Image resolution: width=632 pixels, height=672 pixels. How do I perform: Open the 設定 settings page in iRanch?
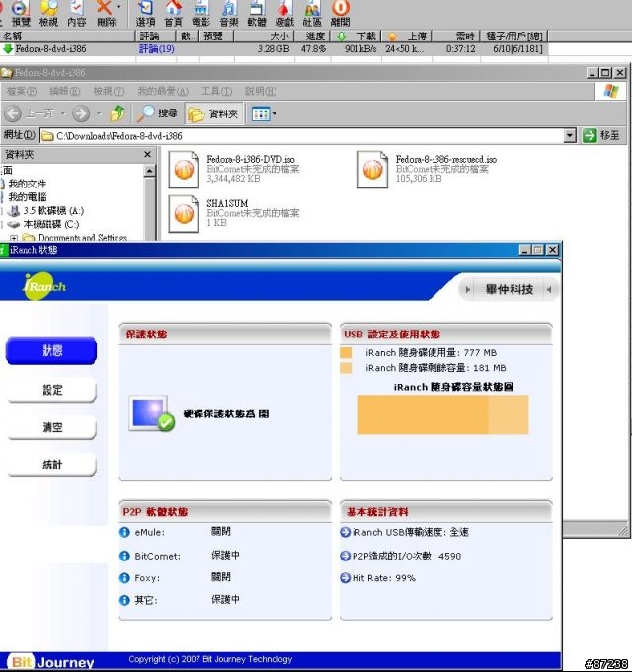click(52, 390)
